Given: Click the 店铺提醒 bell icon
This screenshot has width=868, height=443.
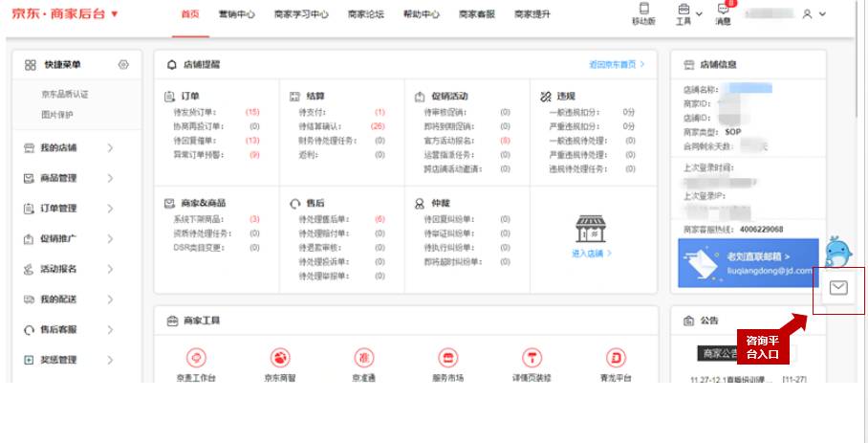Looking at the screenshot, I should (172, 65).
